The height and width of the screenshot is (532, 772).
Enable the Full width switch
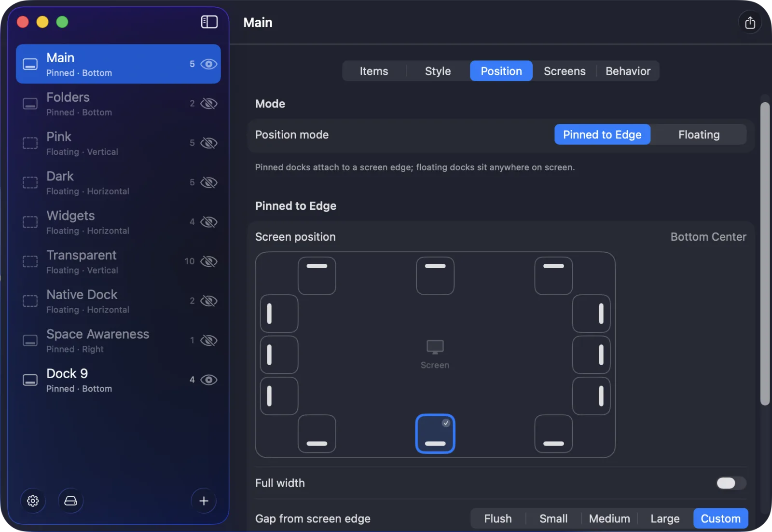point(731,483)
